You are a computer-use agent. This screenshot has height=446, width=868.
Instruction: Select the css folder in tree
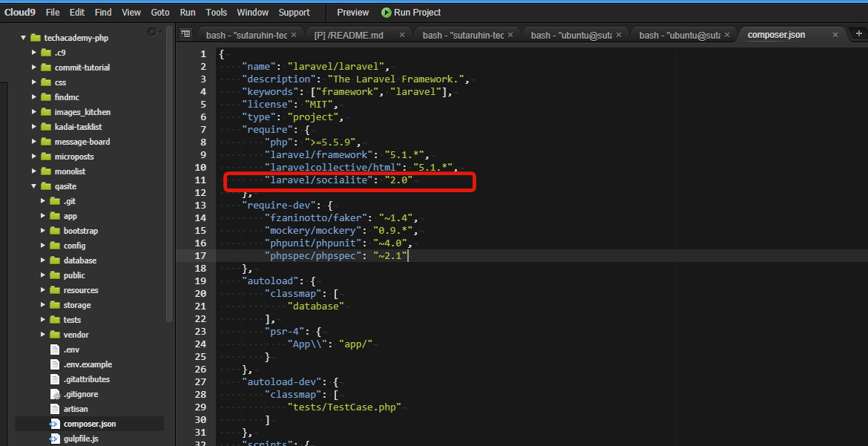coord(60,82)
